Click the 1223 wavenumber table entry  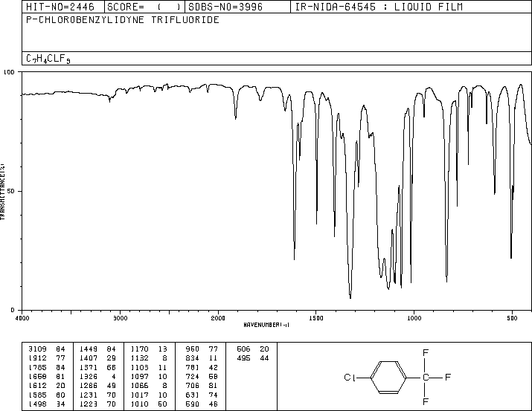click(x=89, y=404)
